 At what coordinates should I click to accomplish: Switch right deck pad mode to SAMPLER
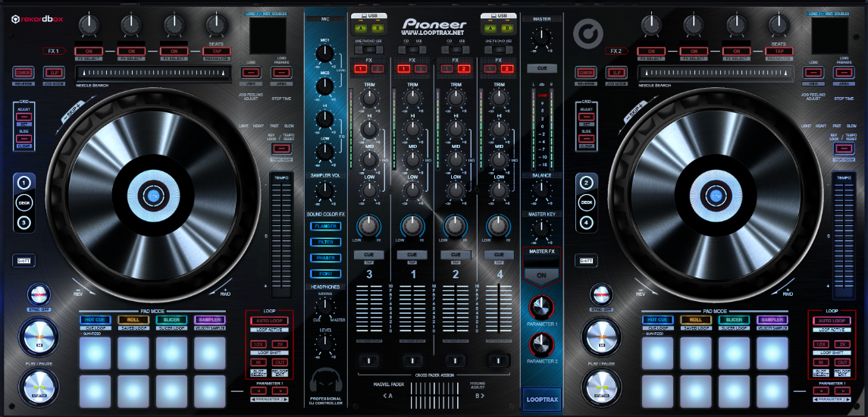(x=771, y=320)
